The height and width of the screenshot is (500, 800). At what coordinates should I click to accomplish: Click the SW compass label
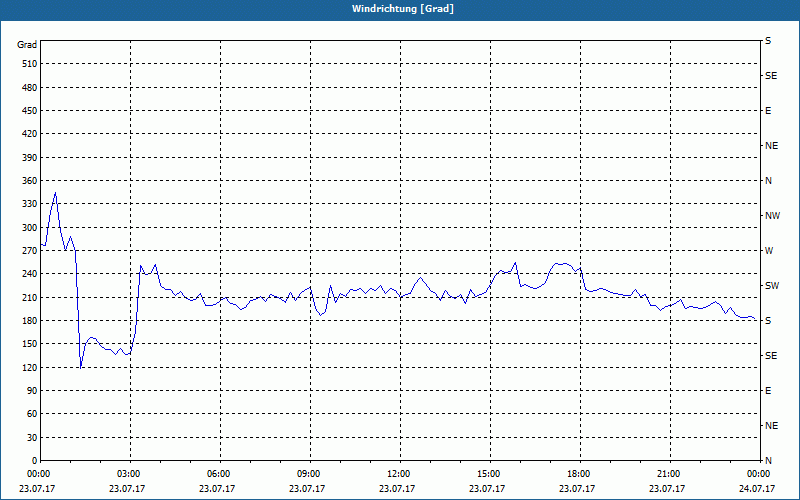[x=772, y=286]
